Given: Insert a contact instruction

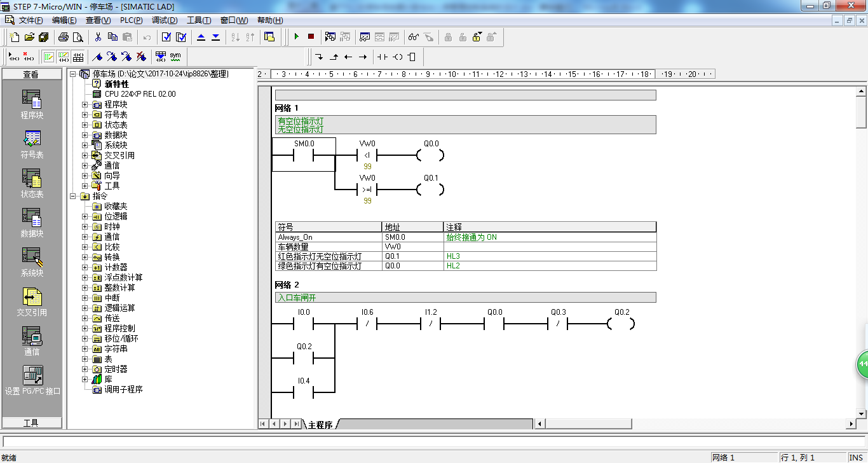Looking at the screenshot, I should [x=383, y=57].
